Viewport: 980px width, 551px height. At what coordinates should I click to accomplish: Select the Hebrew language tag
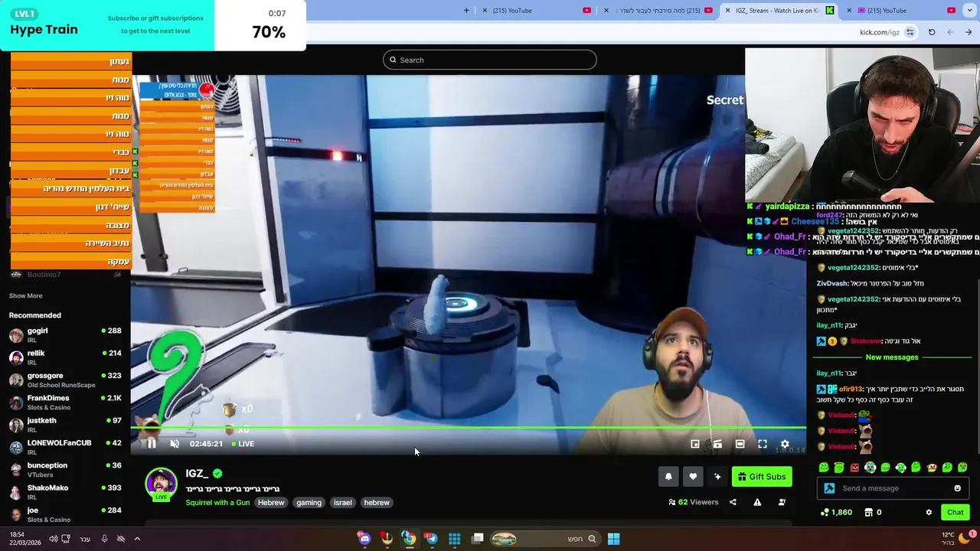(271, 503)
